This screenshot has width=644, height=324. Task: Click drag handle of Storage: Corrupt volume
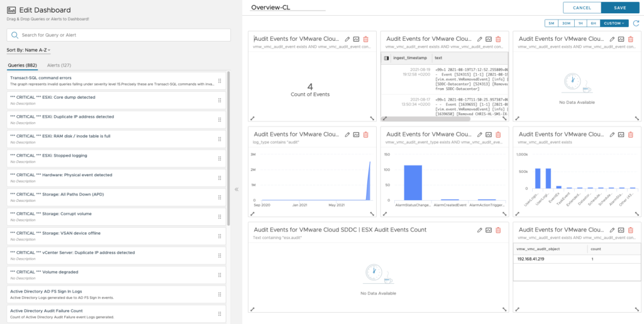219,217
